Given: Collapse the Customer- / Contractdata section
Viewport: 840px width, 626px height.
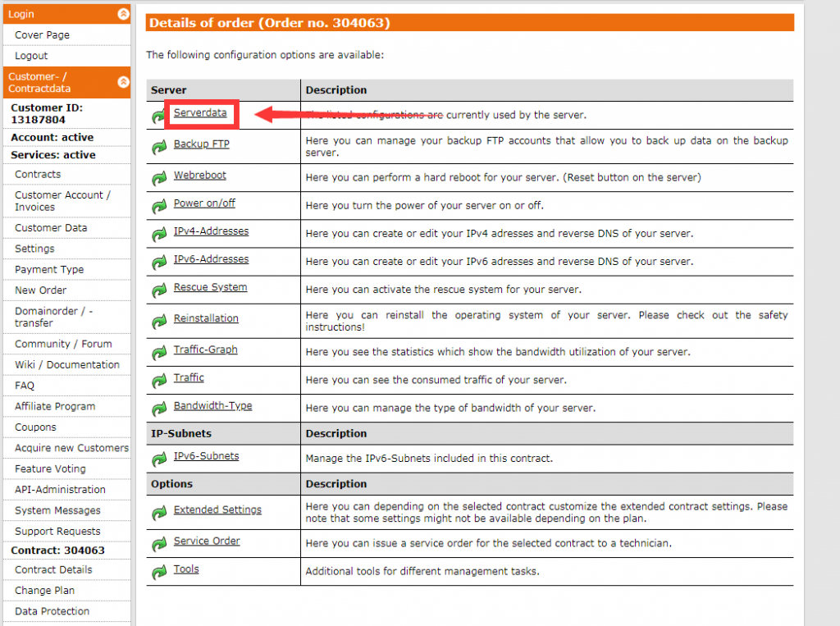Looking at the screenshot, I should 123,82.
